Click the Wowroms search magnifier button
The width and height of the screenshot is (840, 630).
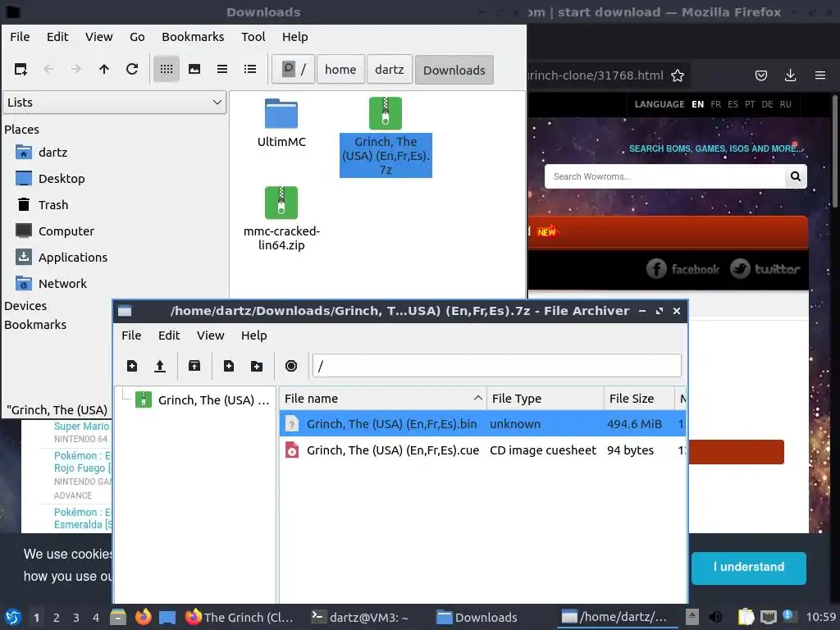click(x=796, y=176)
